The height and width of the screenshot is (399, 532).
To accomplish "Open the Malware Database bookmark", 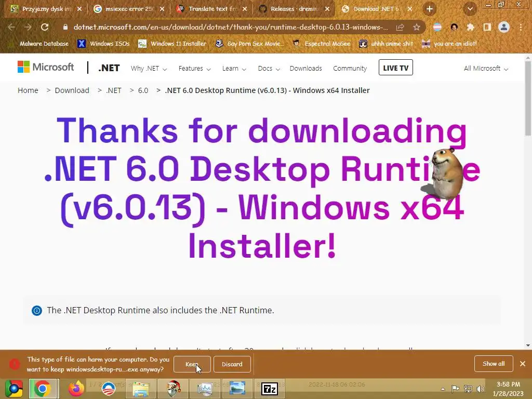I will (x=38, y=44).
